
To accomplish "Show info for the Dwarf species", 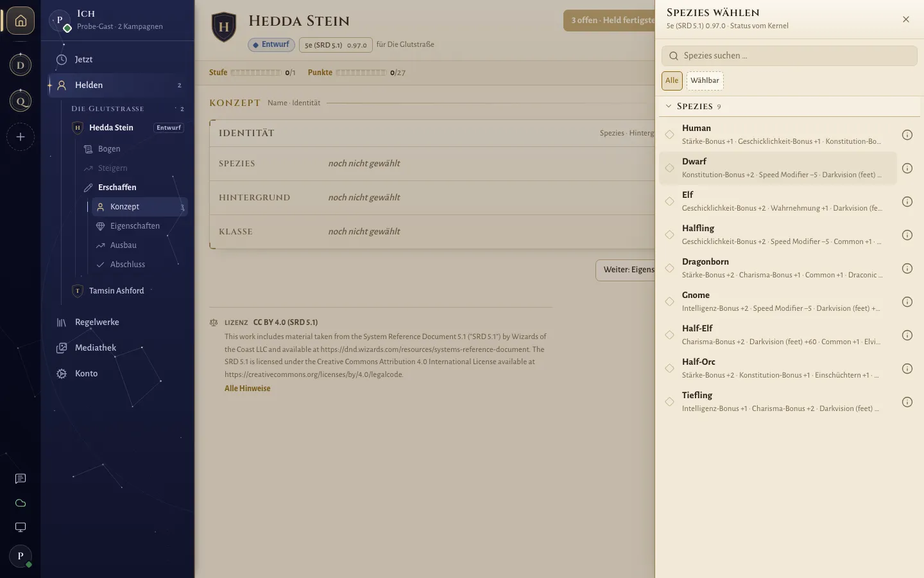I will pyautogui.click(x=907, y=168).
